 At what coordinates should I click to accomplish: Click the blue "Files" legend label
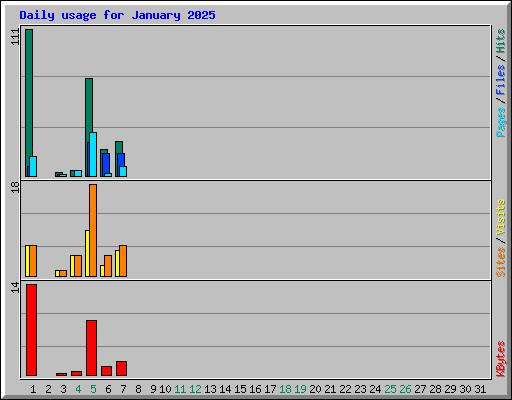(x=500, y=79)
